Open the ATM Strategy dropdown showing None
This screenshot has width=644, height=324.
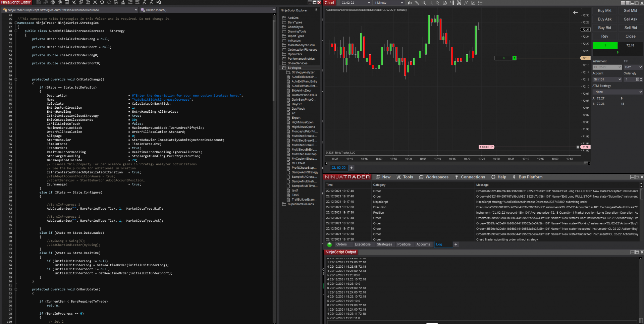[617, 92]
